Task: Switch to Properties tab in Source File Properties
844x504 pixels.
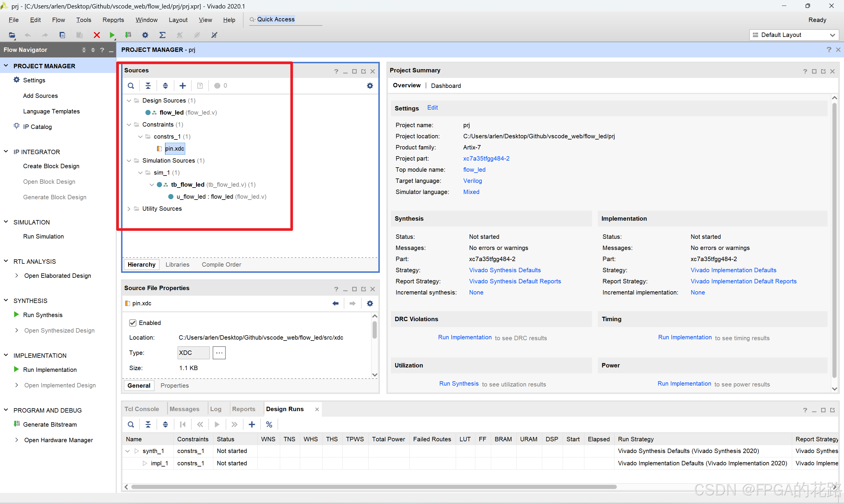Action: click(x=175, y=386)
